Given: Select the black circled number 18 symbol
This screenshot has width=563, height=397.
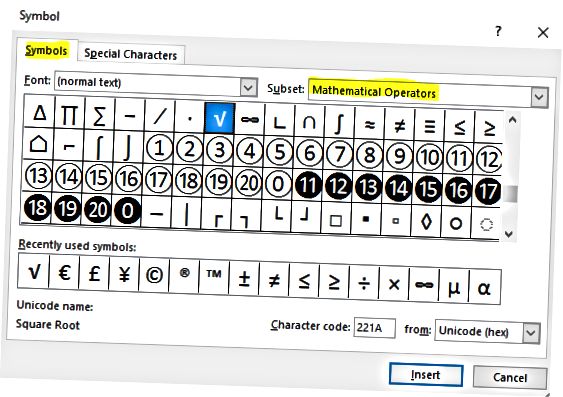Looking at the screenshot, I should (x=37, y=207).
